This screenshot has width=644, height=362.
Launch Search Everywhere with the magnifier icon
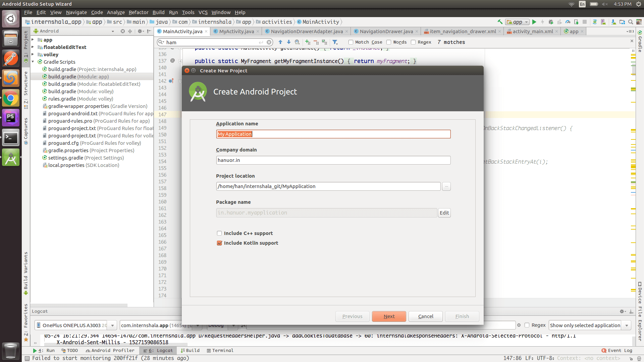point(631,22)
